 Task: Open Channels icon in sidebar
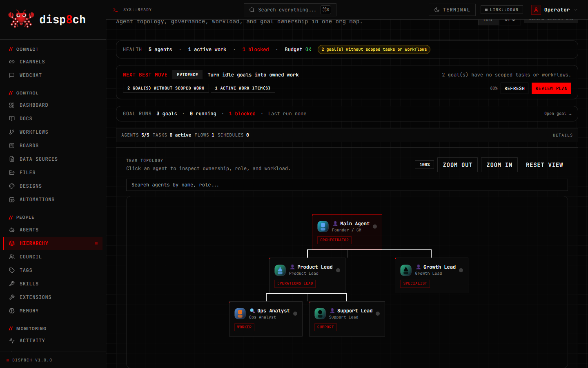(12, 62)
